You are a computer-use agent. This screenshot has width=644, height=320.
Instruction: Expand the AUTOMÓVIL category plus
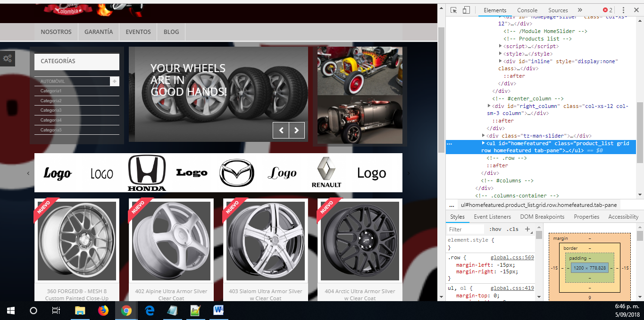click(x=115, y=82)
